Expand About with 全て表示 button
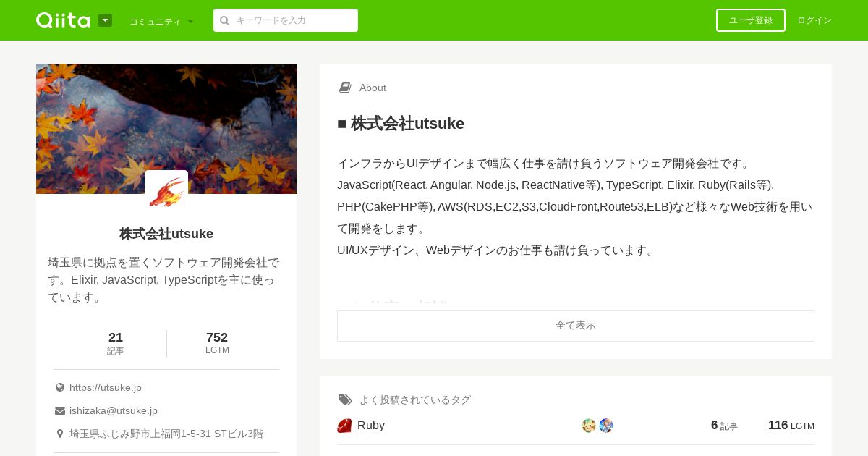 pos(576,326)
